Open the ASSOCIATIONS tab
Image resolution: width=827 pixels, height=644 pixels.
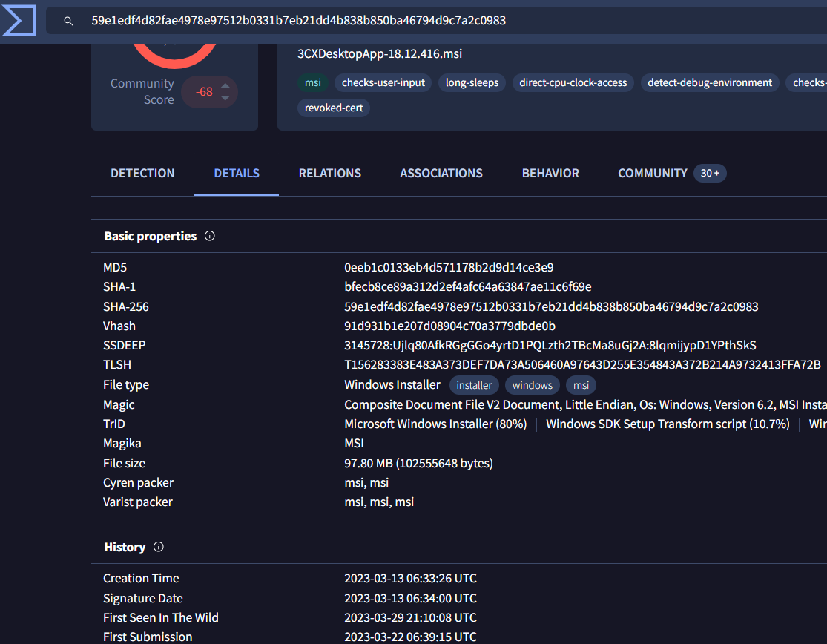pyautogui.click(x=441, y=173)
